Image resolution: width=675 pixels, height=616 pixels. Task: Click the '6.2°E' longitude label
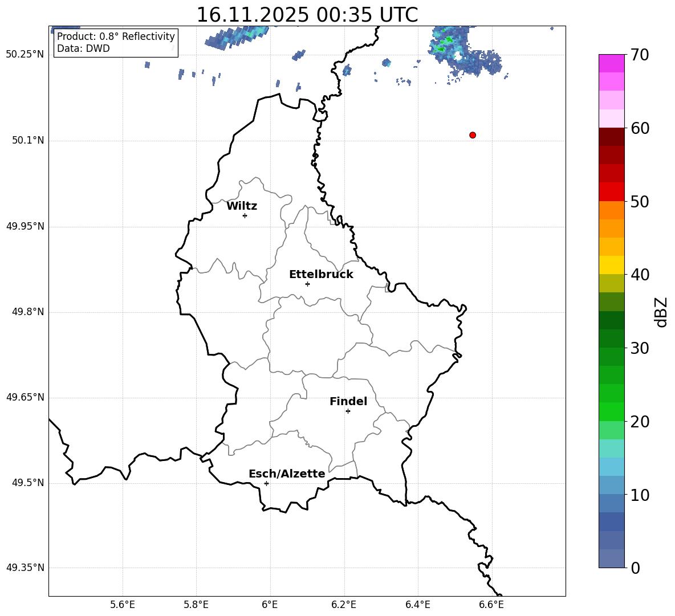[x=344, y=605]
